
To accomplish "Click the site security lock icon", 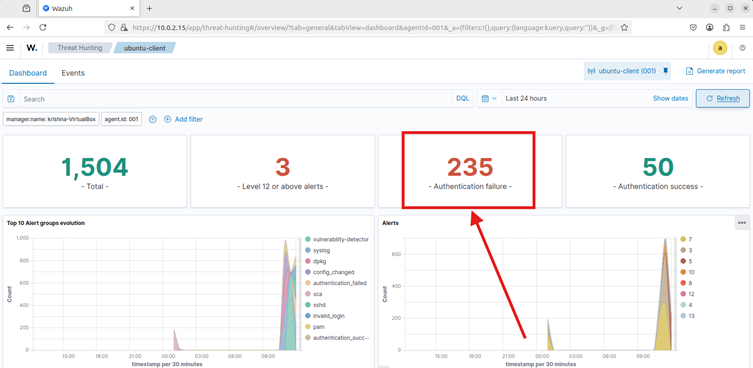I will coord(123,27).
